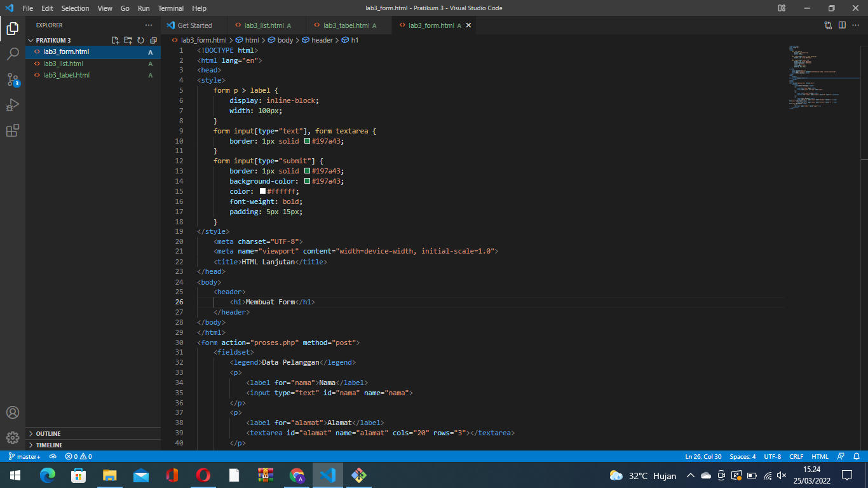Click New Folder icon in Explorer header

click(x=128, y=40)
